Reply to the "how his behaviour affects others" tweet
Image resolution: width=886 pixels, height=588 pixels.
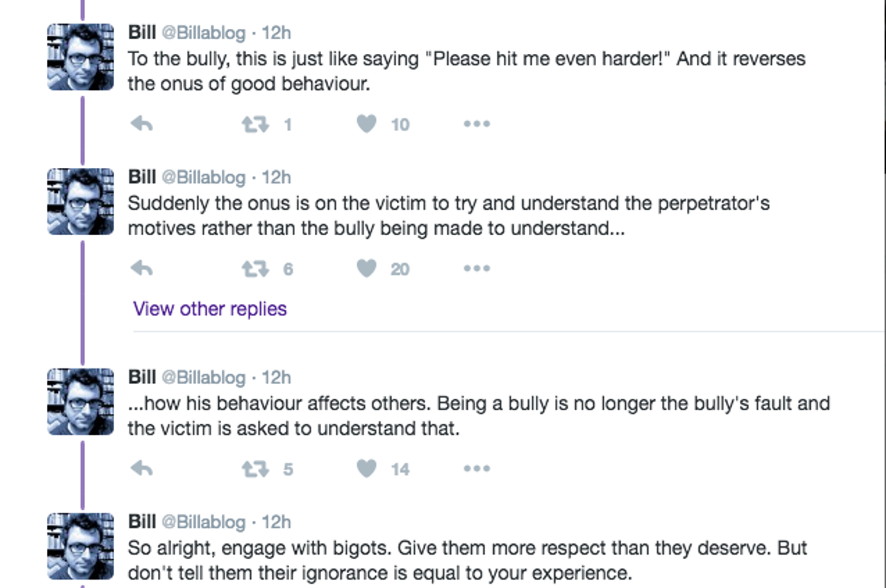point(142,469)
